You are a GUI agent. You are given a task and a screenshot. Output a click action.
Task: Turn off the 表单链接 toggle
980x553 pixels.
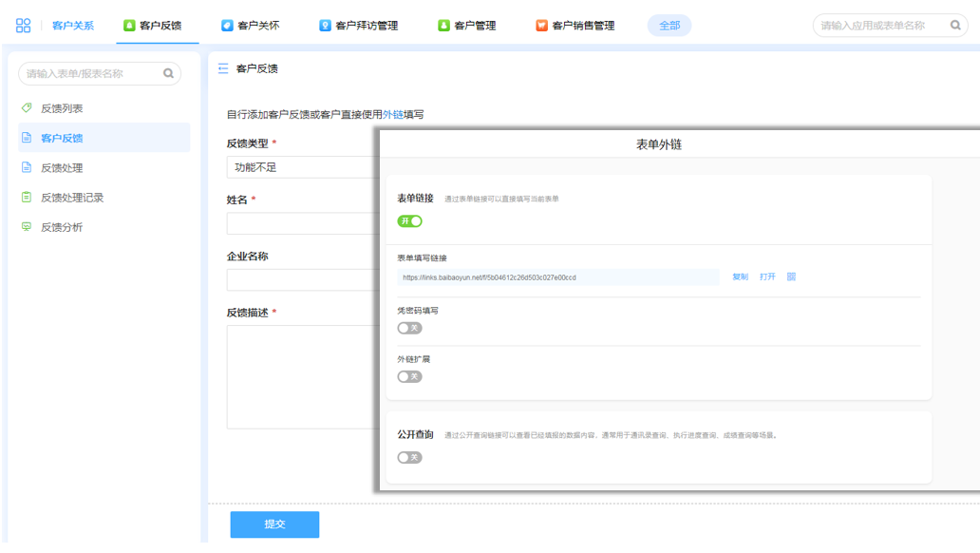409,221
